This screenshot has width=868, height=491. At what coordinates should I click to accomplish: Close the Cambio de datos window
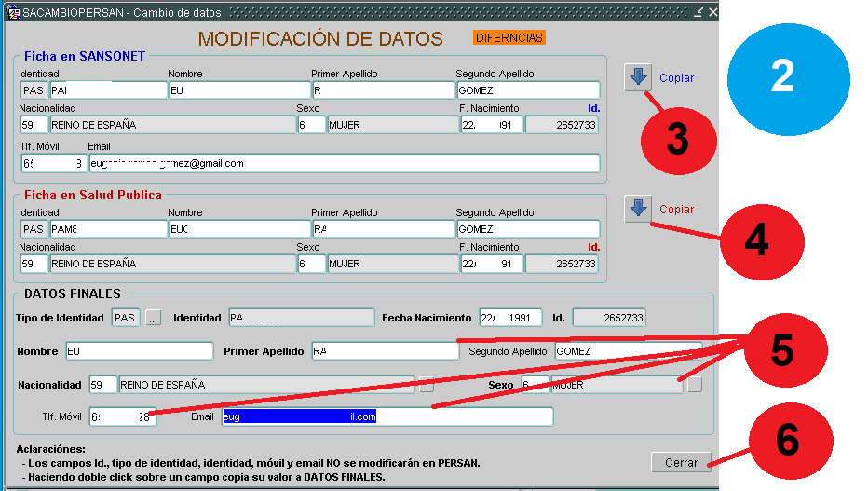(712, 12)
